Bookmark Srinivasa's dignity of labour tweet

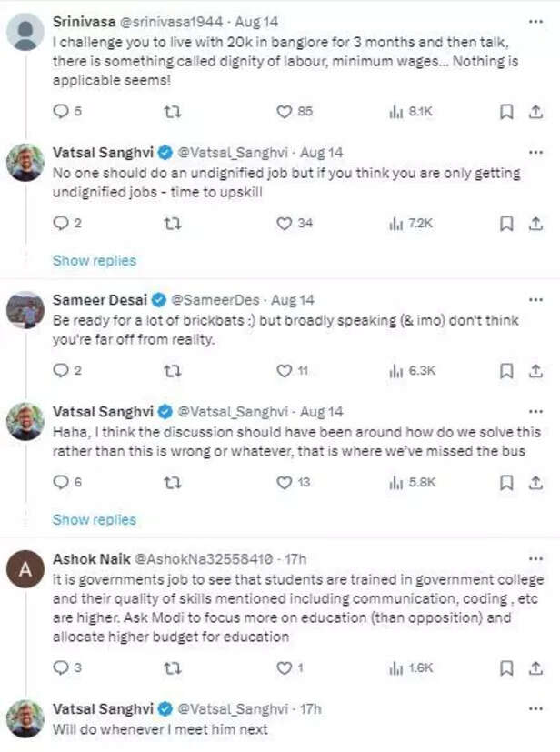[507, 112]
